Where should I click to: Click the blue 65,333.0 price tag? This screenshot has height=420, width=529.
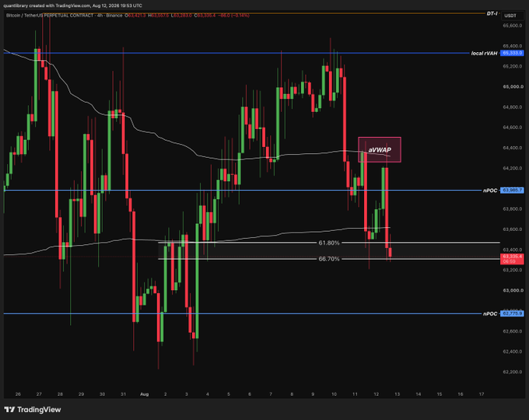[x=512, y=53]
